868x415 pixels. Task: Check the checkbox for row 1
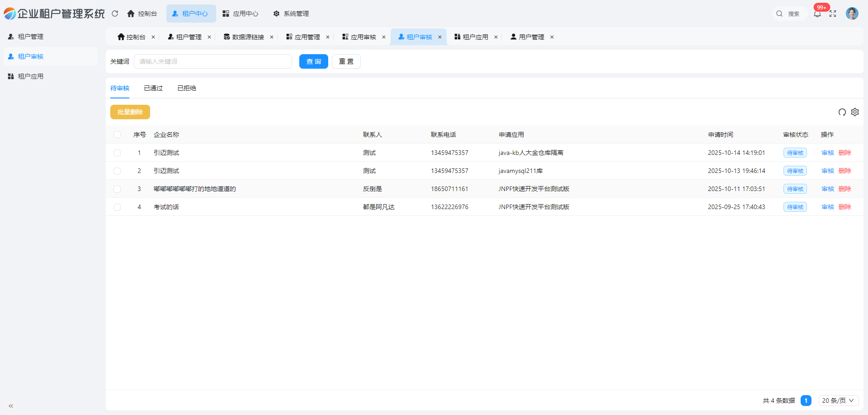(117, 153)
